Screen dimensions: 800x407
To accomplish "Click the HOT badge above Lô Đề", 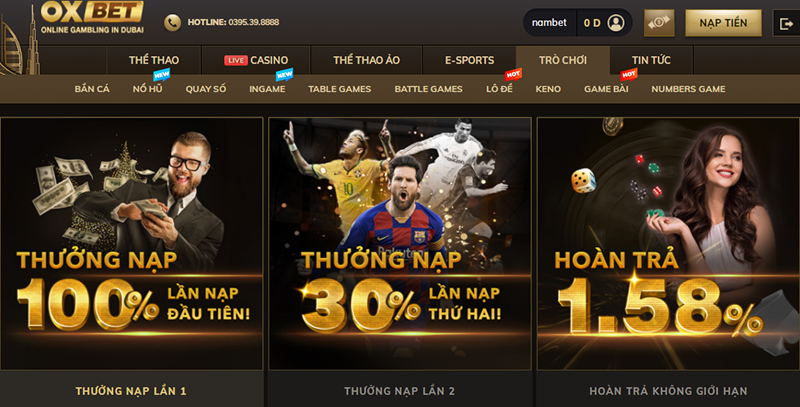I will coord(513,74).
